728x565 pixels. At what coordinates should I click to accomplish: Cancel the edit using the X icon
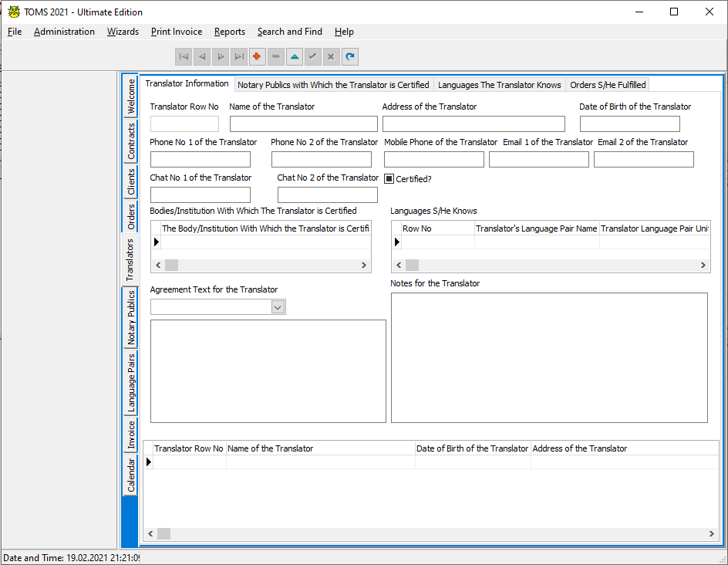(x=331, y=56)
